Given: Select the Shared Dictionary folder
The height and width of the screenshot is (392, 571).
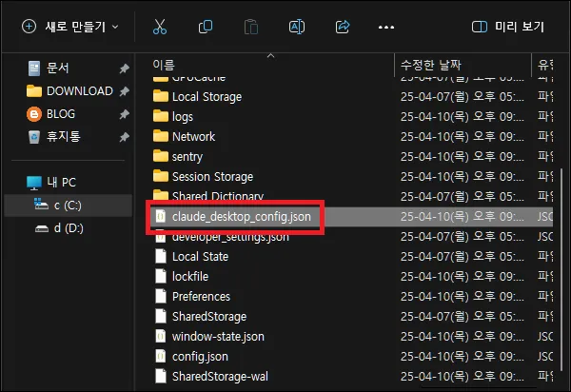Looking at the screenshot, I should click(x=218, y=196).
